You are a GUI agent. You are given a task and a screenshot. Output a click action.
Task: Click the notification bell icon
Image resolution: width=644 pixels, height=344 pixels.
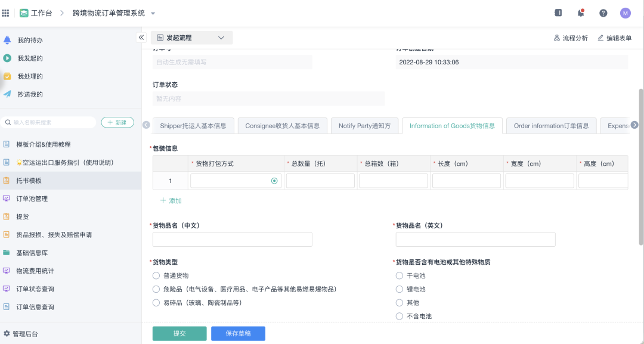pyautogui.click(x=580, y=13)
